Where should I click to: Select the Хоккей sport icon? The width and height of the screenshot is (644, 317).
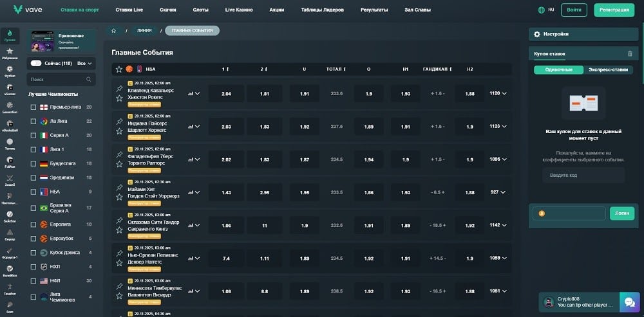tap(10, 181)
